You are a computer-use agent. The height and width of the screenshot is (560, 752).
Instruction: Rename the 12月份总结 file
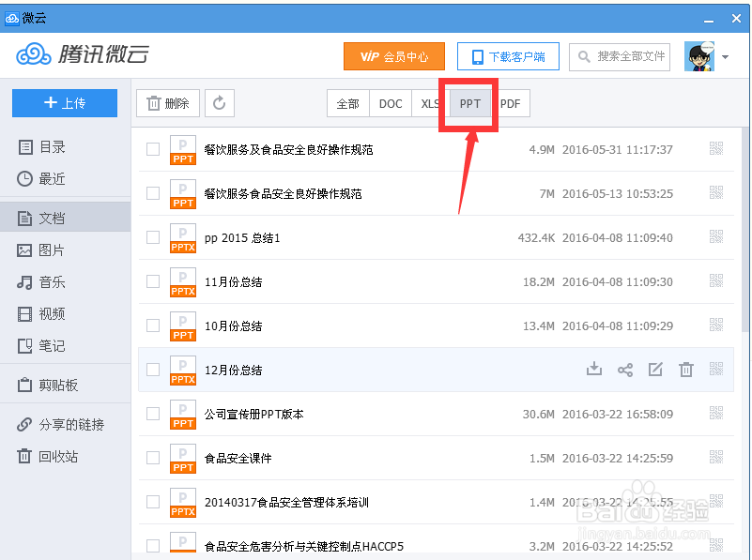point(655,370)
